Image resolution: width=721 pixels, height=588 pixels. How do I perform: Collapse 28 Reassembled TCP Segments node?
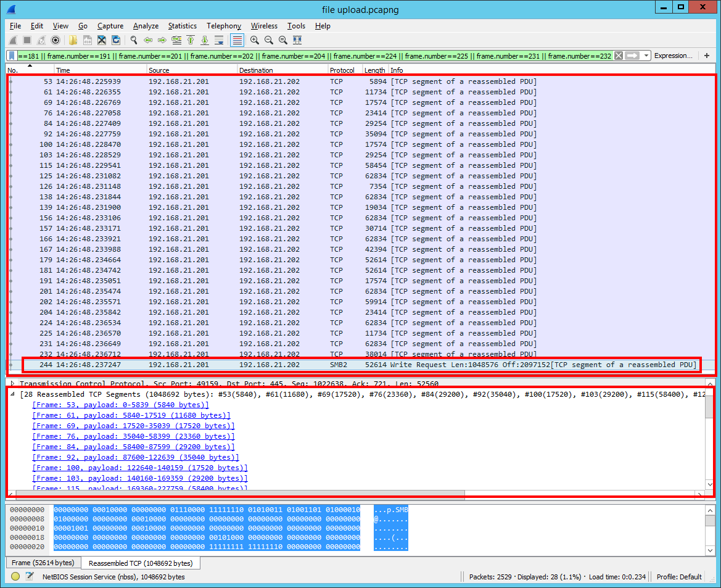[12, 394]
